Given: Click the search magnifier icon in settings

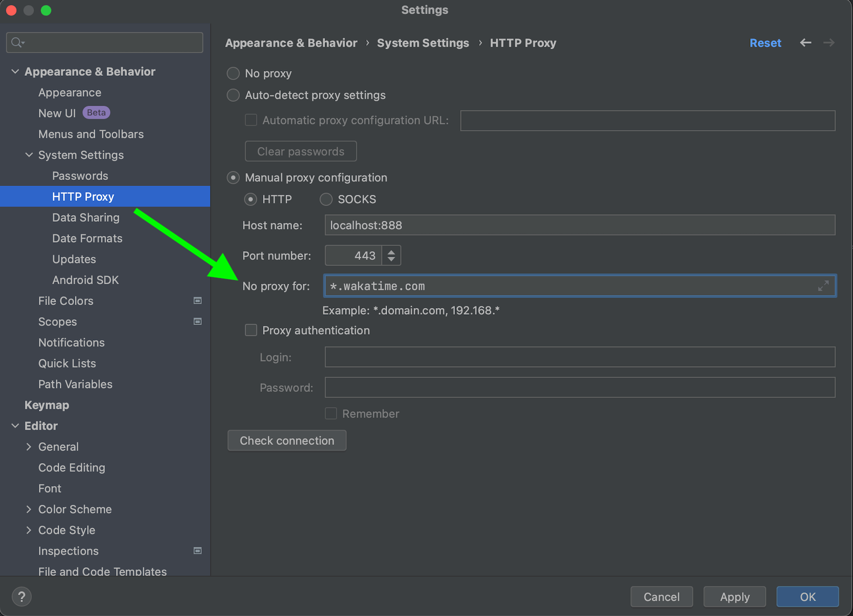Looking at the screenshot, I should pos(18,43).
